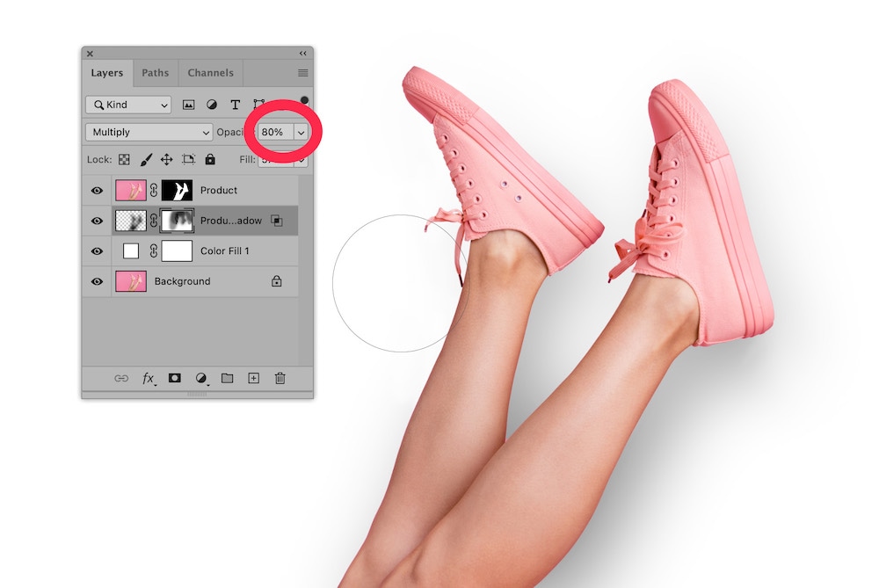This screenshot has height=588, width=879.
Task: Open the Layers panel hamburger menu
Action: coord(302,73)
